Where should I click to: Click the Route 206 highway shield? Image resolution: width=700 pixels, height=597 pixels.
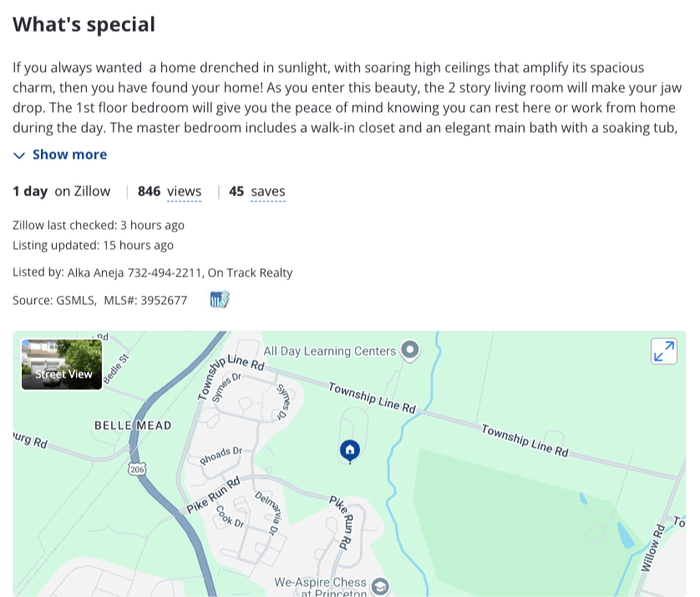pyautogui.click(x=136, y=470)
